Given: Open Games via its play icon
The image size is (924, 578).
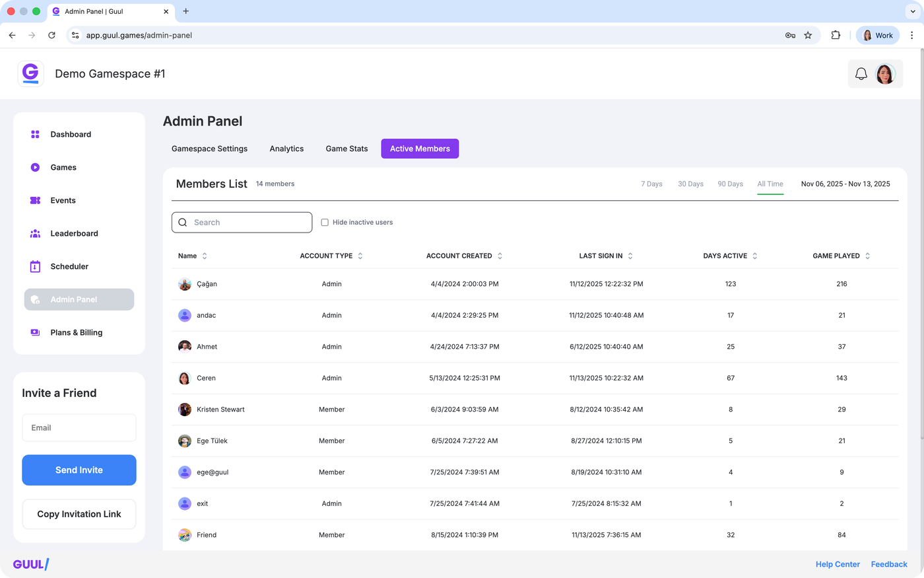Looking at the screenshot, I should [35, 167].
